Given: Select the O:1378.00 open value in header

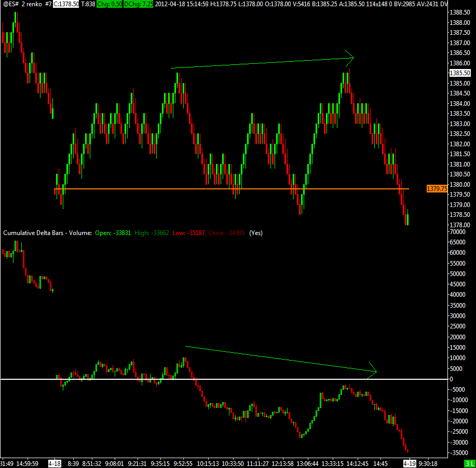Looking at the screenshot, I should tap(278, 4).
